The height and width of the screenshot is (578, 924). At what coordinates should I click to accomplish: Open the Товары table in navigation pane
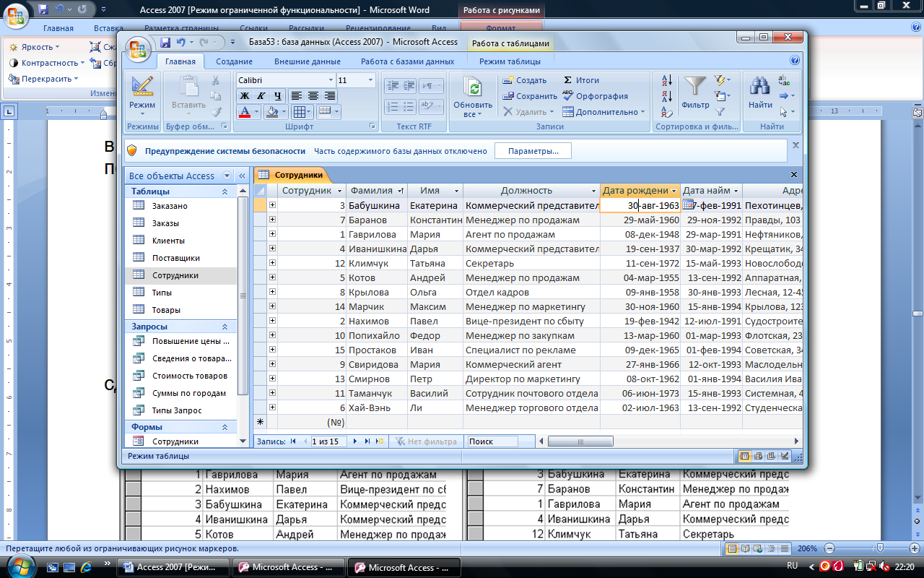pyautogui.click(x=166, y=310)
